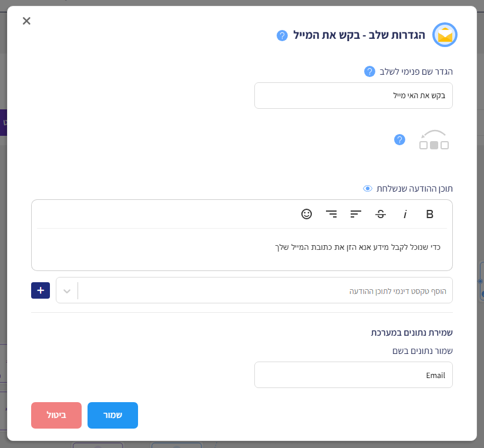Click the red ביטול cancel button
The height and width of the screenshot is (448, 484).
[56, 415]
